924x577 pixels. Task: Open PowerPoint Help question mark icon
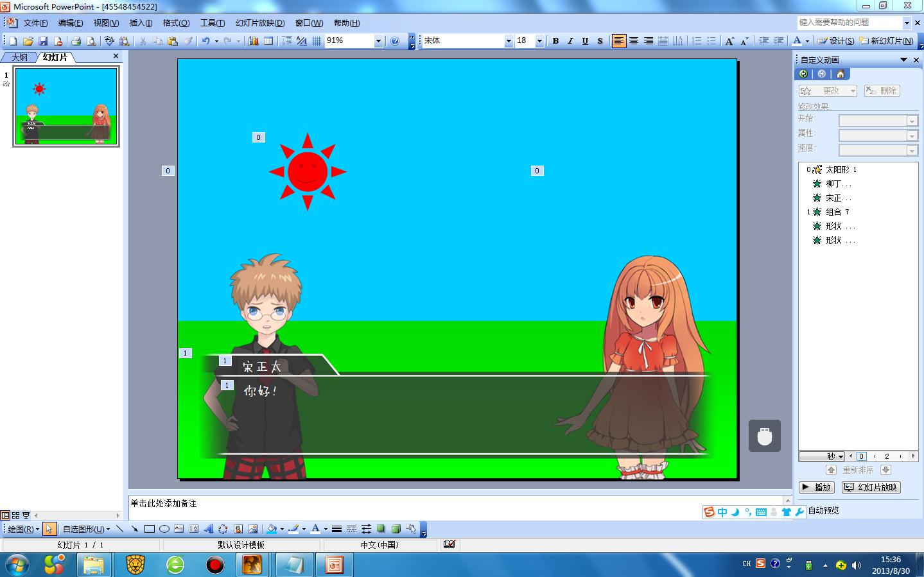[395, 41]
